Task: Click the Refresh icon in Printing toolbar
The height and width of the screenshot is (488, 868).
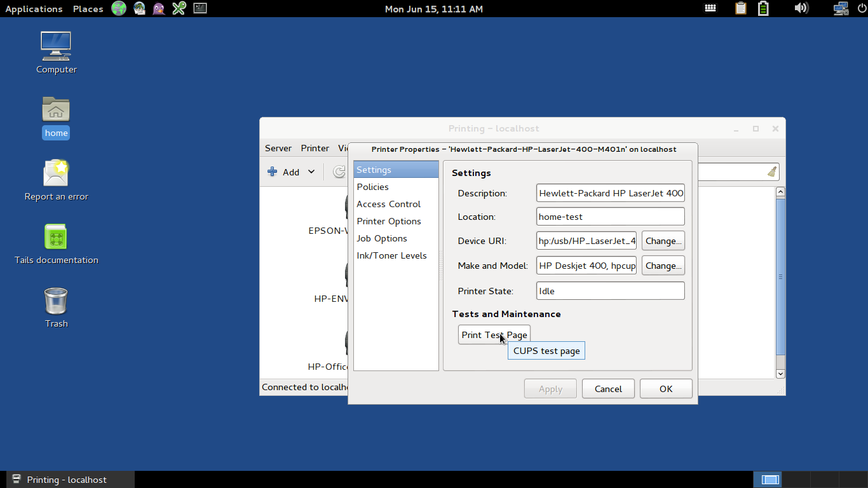Action: pos(339,172)
